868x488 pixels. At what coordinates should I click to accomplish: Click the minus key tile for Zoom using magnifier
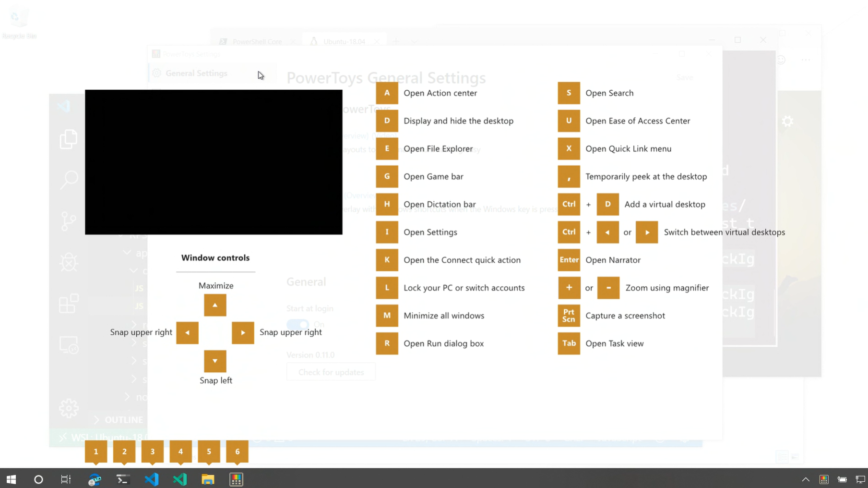click(x=608, y=288)
